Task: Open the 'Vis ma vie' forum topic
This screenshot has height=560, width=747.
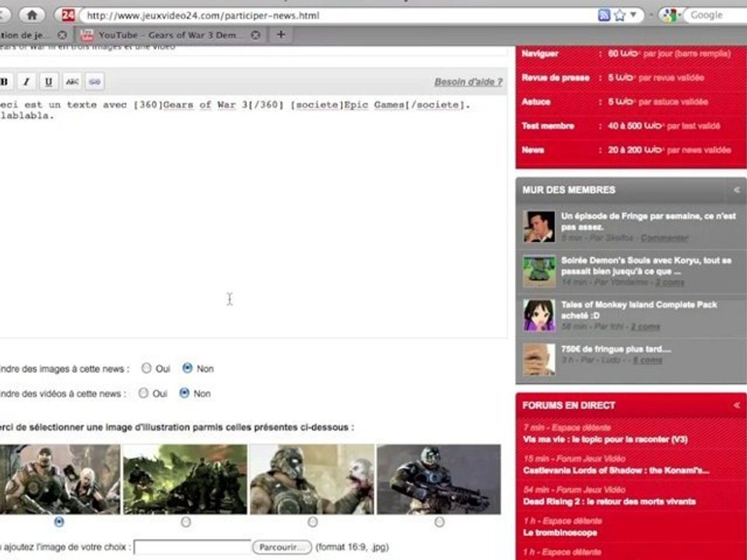Action: [x=605, y=439]
